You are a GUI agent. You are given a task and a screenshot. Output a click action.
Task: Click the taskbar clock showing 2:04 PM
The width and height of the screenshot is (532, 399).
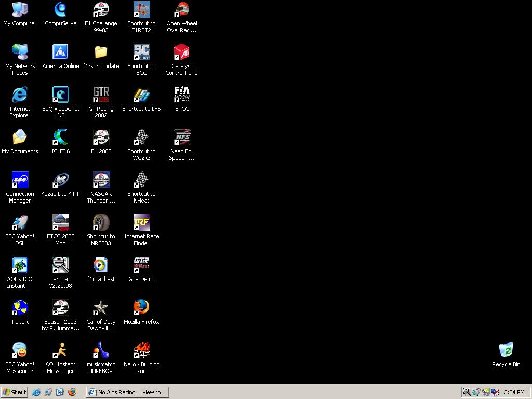(514, 392)
